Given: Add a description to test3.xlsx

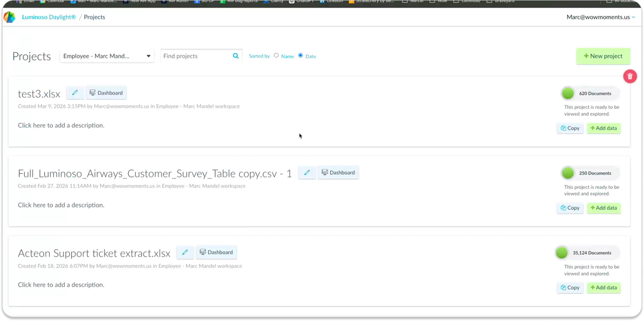Looking at the screenshot, I should click(x=61, y=125).
